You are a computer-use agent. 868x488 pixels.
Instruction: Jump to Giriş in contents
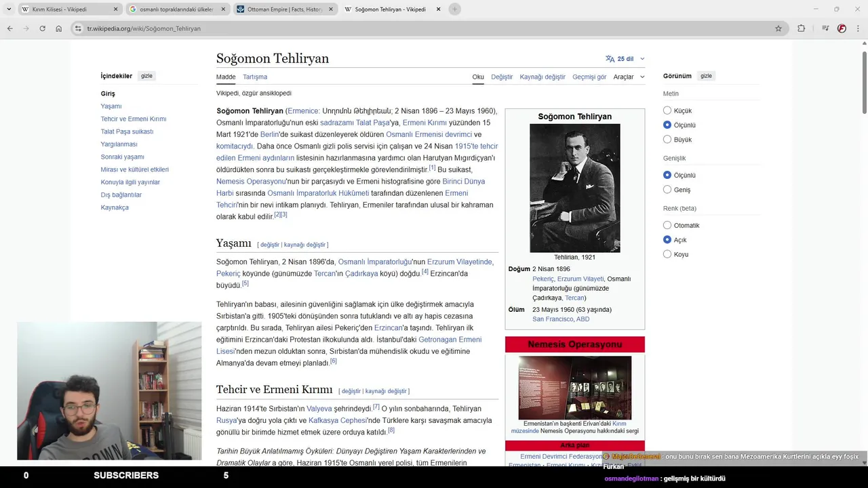(108, 94)
